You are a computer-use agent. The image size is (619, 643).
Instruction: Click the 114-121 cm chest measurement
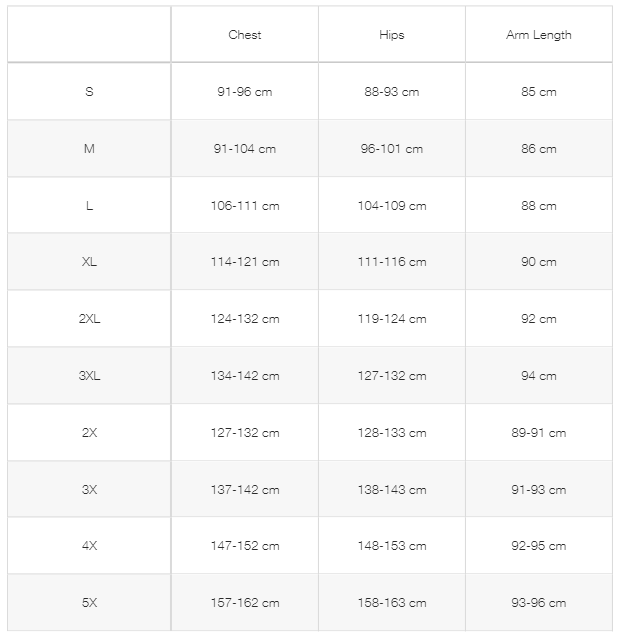click(245, 262)
